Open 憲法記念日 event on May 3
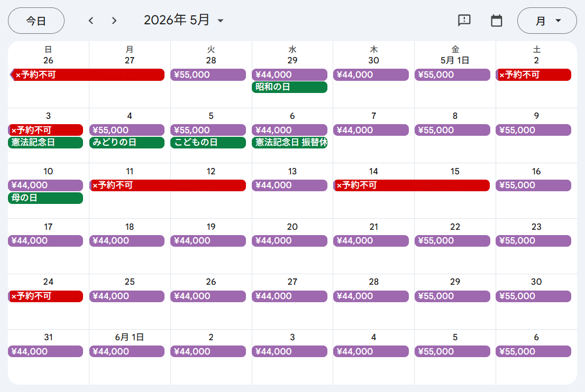Viewport: 585px width, 392px height. [x=45, y=143]
